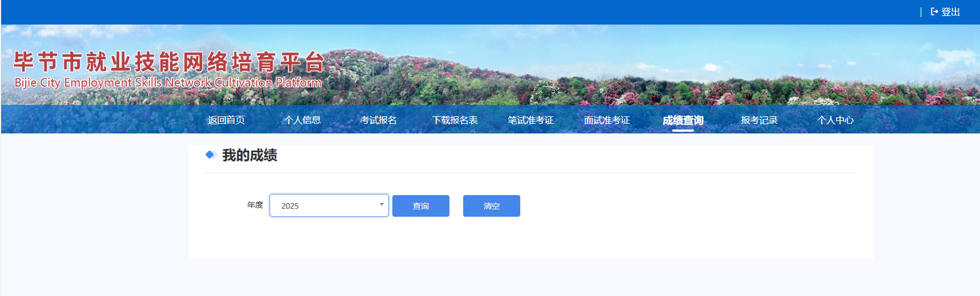The image size is (980, 296).
Task: Click the 年度 field label
Action: (x=255, y=205)
